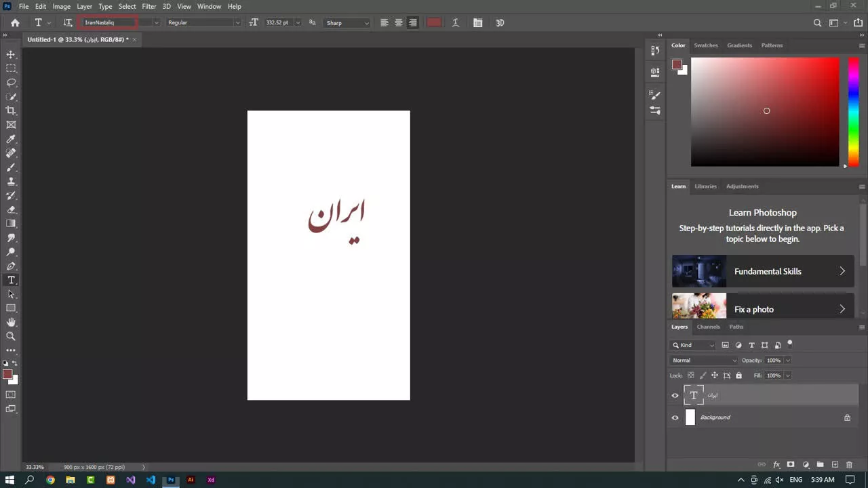Image resolution: width=868 pixels, height=488 pixels.
Task: Hide the Background layer eye
Action: 675,418
